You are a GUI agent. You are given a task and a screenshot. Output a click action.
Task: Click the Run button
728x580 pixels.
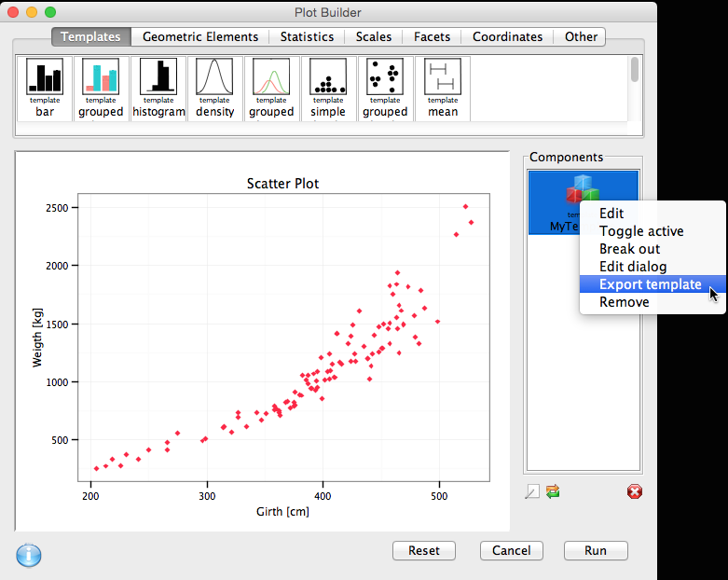click(x=596, y=550)
